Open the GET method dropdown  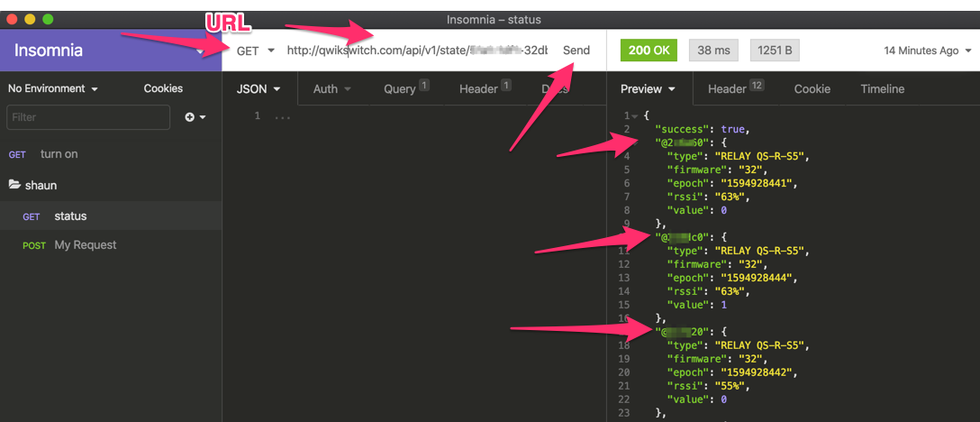coord(255,50)
